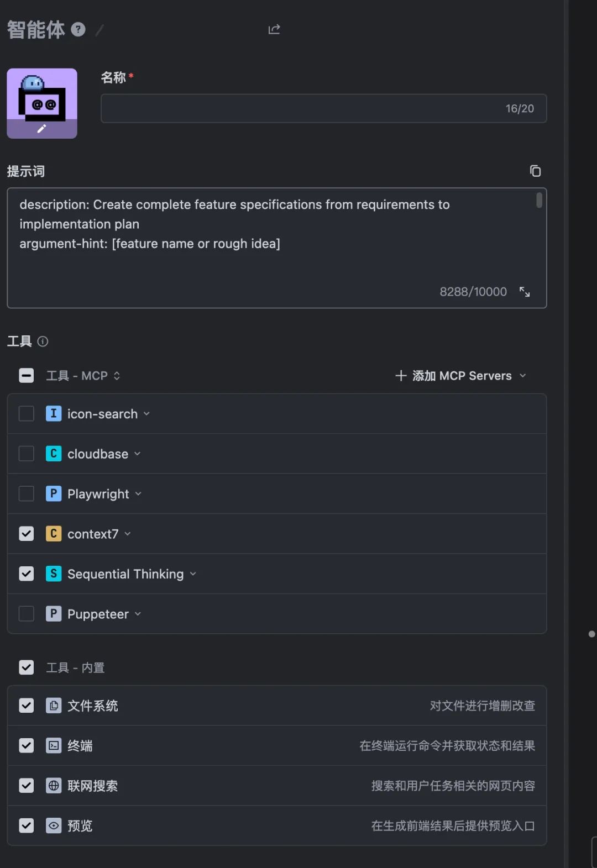This screenshot has width=597, height=868.
Task: Expand the Puppeteer tool chevron
Action: pyautogui.click(x=138, y=614)
